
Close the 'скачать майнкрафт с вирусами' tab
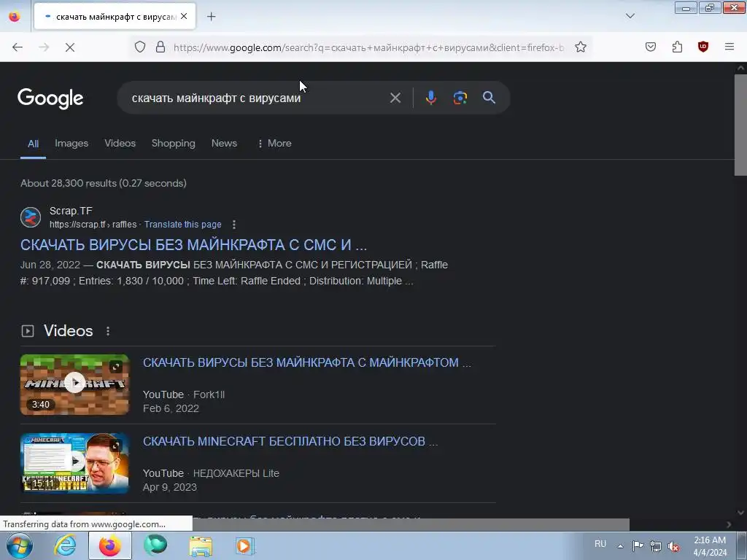point(184,17)
